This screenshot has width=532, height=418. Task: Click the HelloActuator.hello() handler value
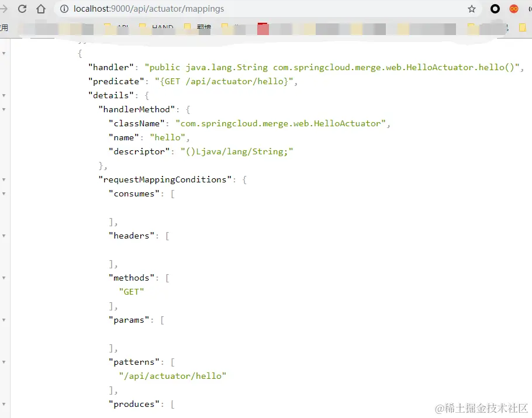click(332, 67)
